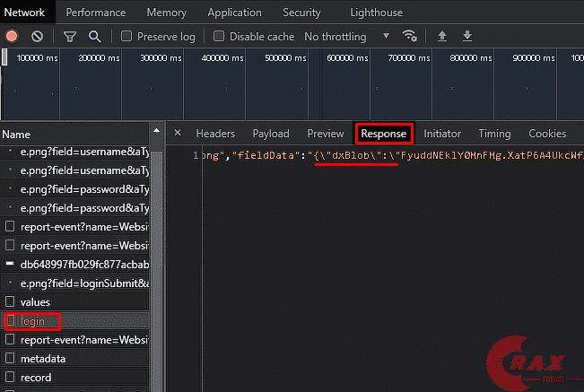Select the record request row

pos(74,378)
